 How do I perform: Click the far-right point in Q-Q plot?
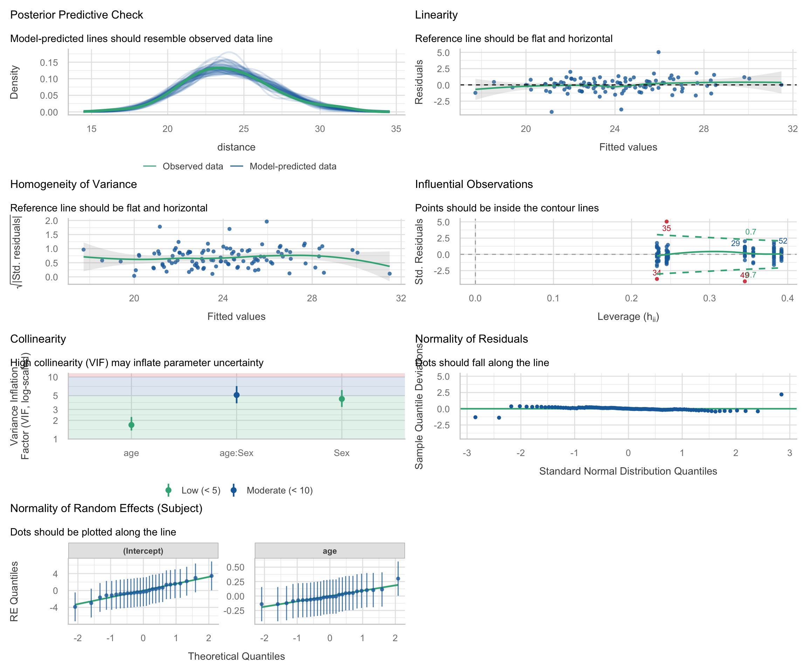[x=781, y=394]
